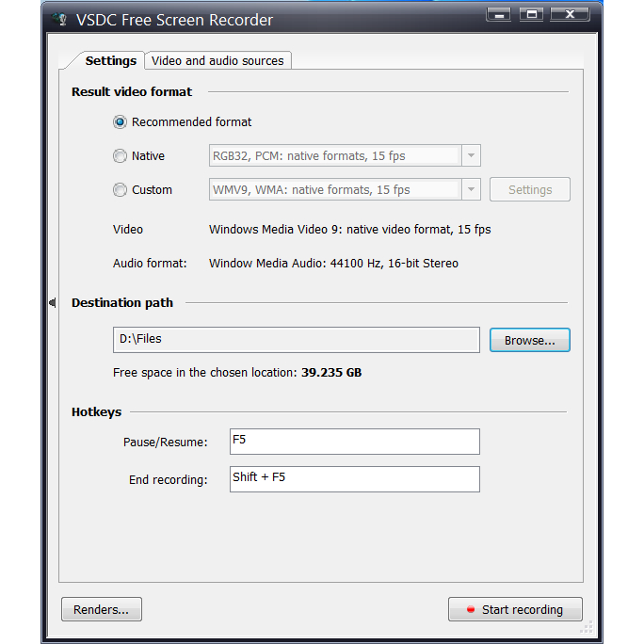Image resolution: width=644 pixels, height=644 pixels.
Task: Select the Recommended format option
Action: tap(120, 122)
